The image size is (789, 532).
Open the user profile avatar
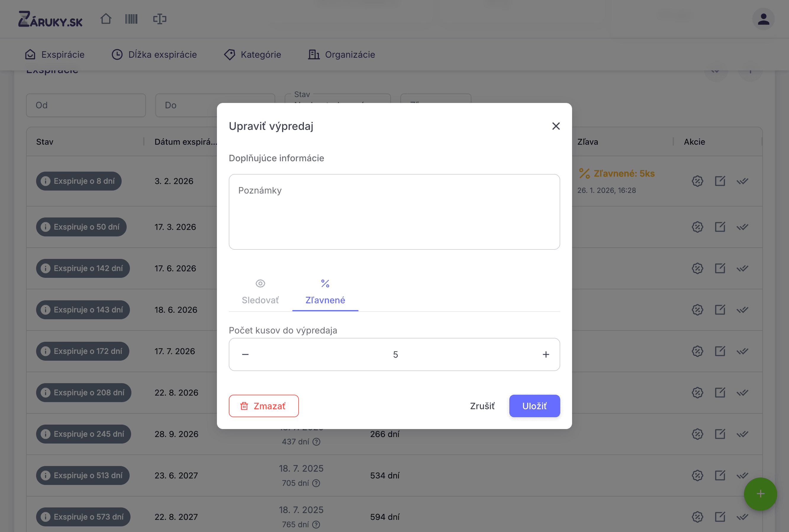click(763, 19)
